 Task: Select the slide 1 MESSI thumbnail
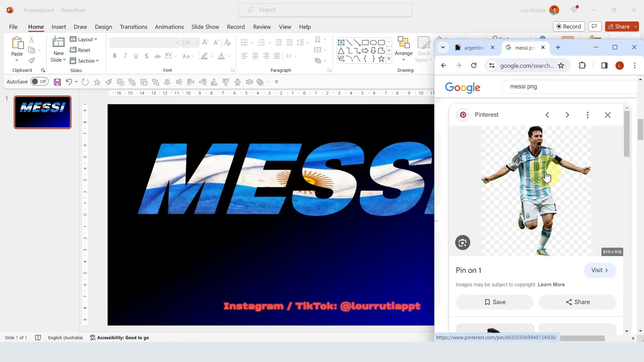point(43,112)
